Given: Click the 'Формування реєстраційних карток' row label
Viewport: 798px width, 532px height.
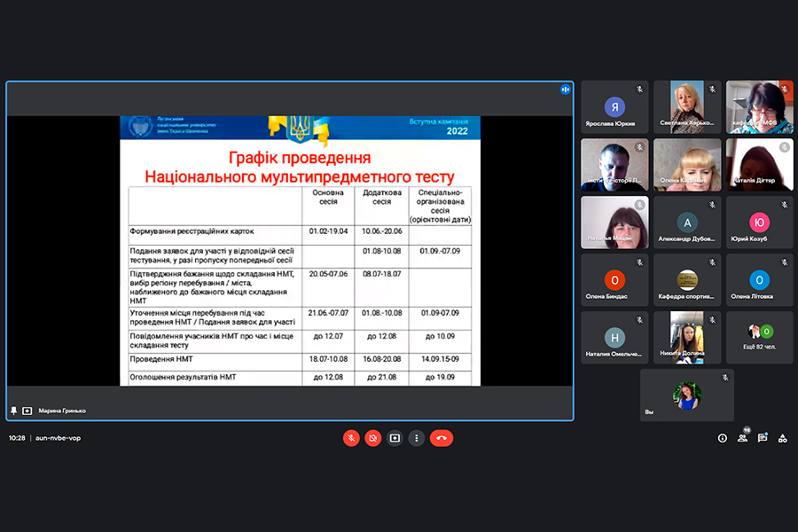Looking at the screenshot, I should [x=192, y=231].
